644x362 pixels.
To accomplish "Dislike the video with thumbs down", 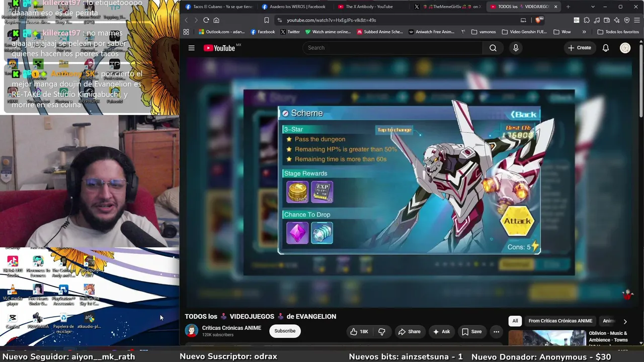I will (x=382, y=331).
